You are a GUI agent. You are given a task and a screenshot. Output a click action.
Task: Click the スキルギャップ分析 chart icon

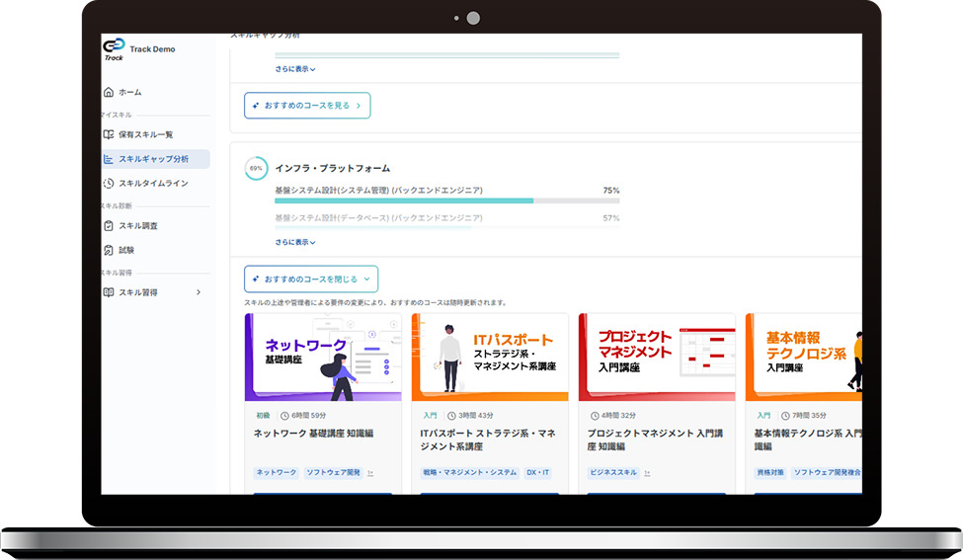[x=110, y=158]
